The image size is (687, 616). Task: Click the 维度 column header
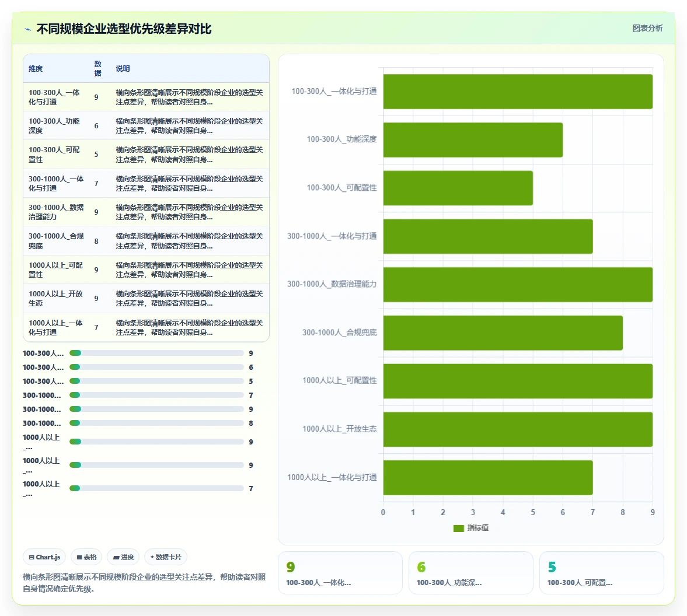tap(36, 69)
